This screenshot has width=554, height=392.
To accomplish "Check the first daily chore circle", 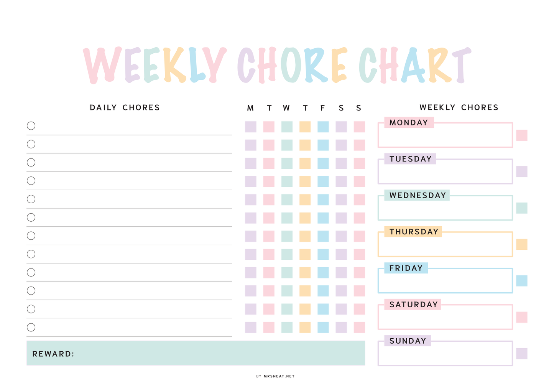I will pos(31,126).
